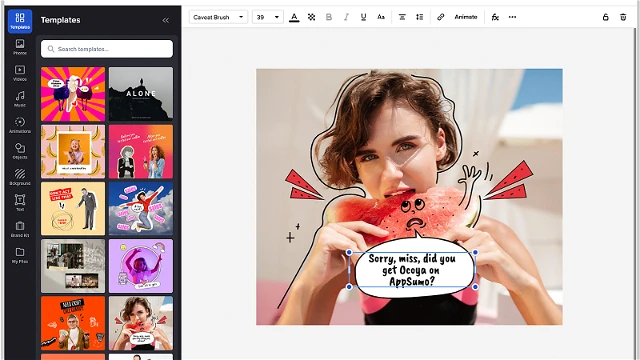Select the purple dancing girl template
Image resolution: width=640 pixels, height=360 pixels.
coord(141,266)
